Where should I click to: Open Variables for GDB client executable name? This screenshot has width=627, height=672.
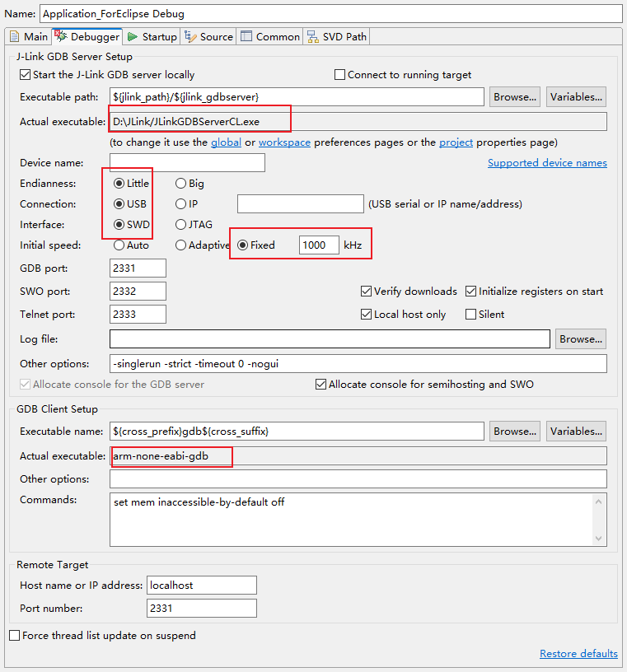pos(576,432)
